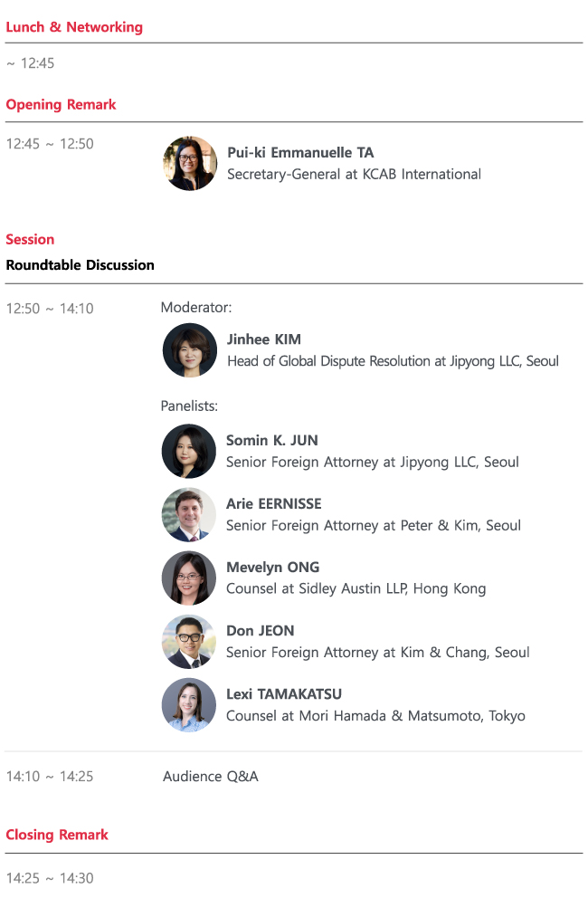Select Counsel at Sidley Austin LLP text
Viewport: 588px width, 917px height.
pos(356,588)
